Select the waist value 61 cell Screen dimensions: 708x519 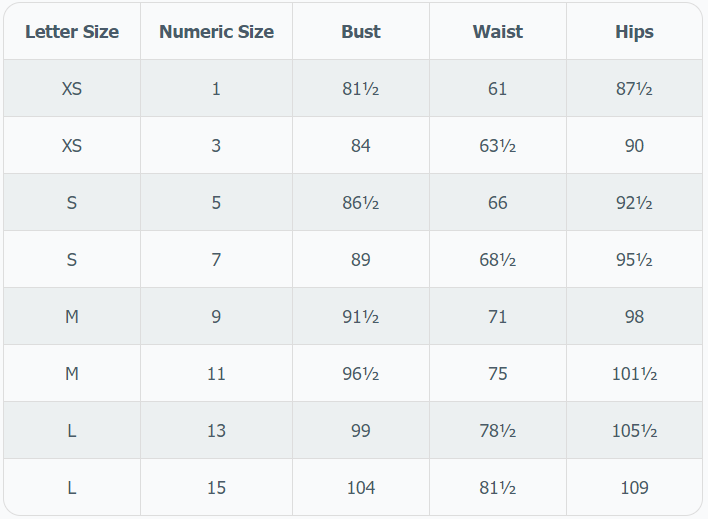tap(498, 88)
